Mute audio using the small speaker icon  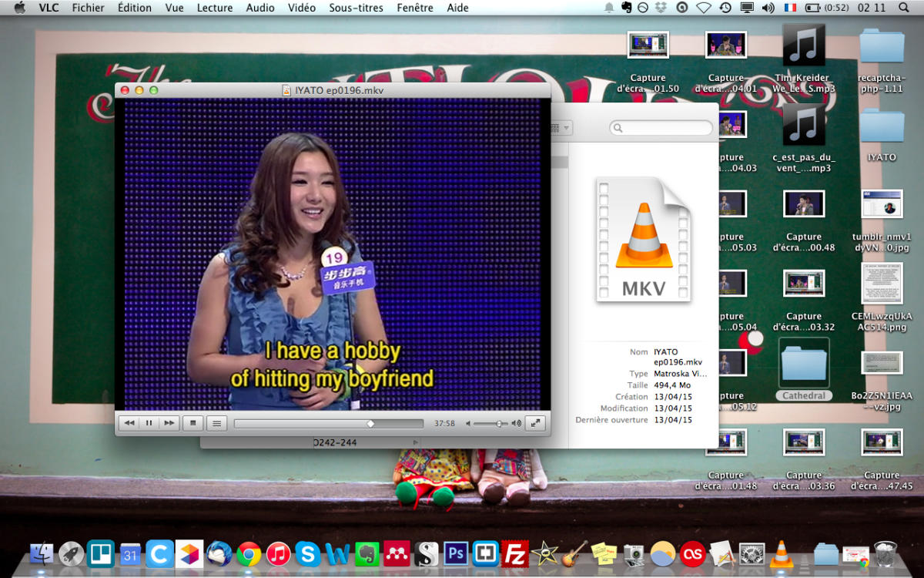[468, 423]
